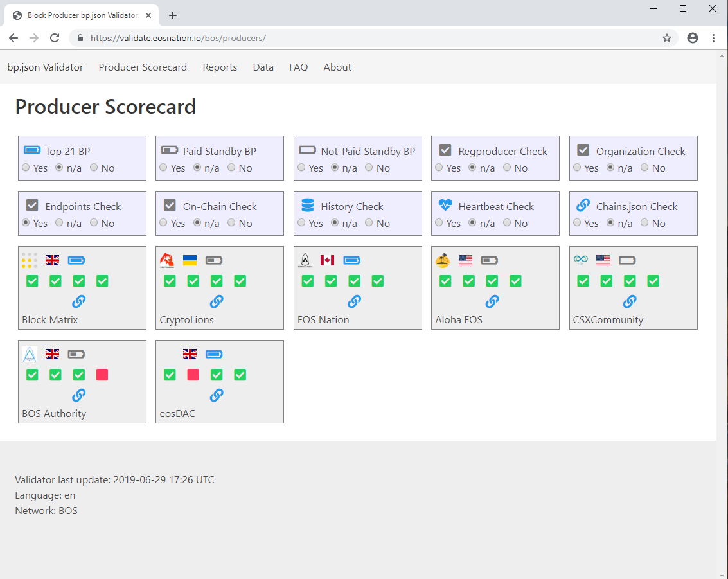Click the Ukraine flag in CryptoLions card
The image size is (728, 579).
pos(190,260)
